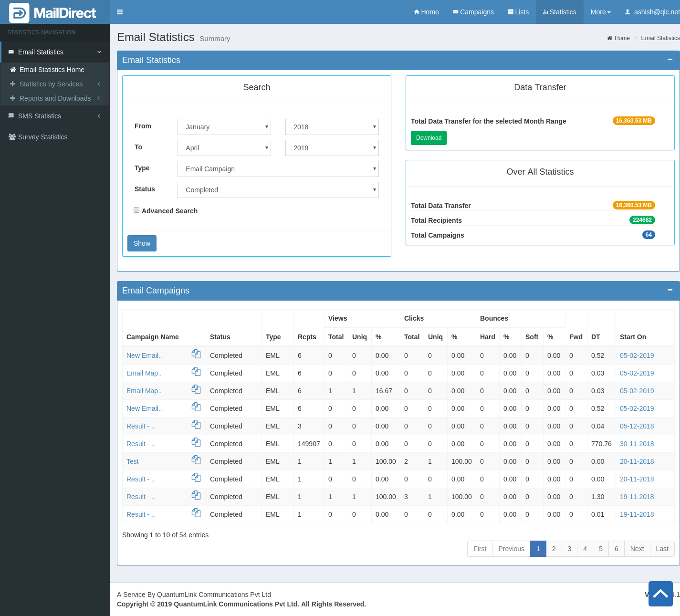Expand Statistics by Services in sidebar
This screenshot has height=616, width=680.
click(51, 84)
